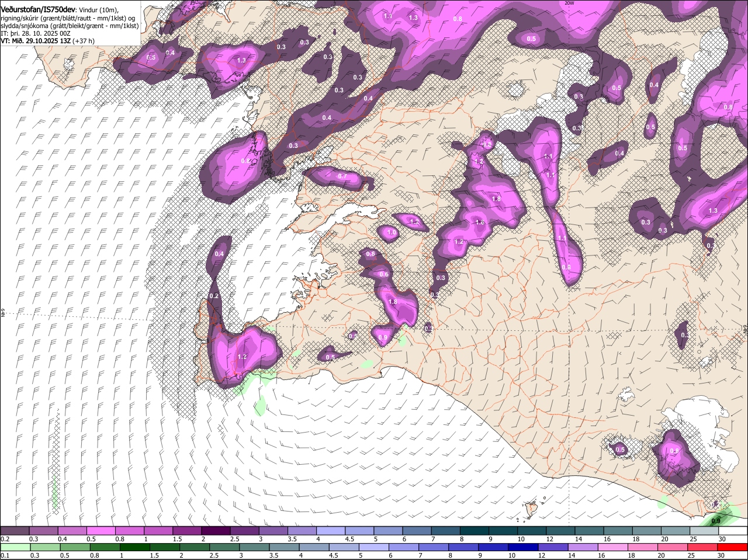748x560 pixels.
Task: Click the 'VT: Mið. 29.10.2025 13Z' valid time
Action: click(x=36, y=42)
